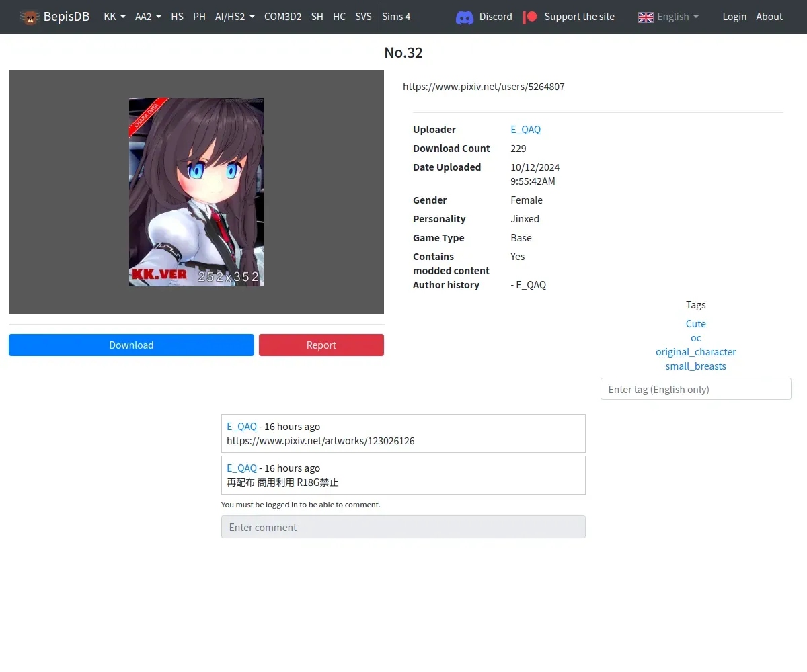
Task: Click the Gender value Female
Action: (x=527, y=200)
